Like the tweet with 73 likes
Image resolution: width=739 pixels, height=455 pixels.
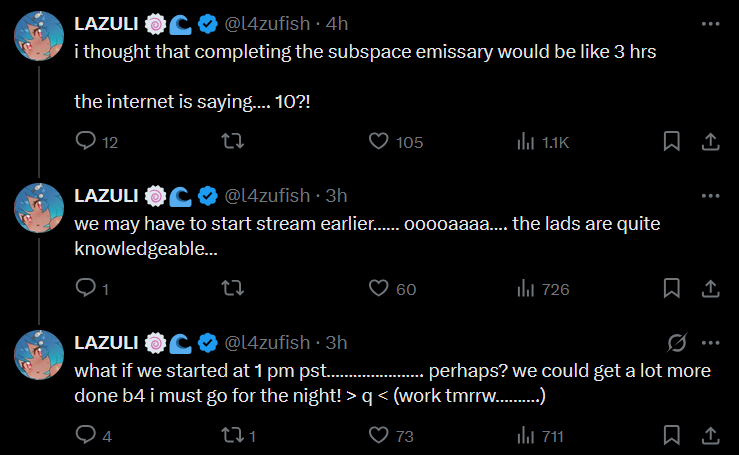coord(378,436)
